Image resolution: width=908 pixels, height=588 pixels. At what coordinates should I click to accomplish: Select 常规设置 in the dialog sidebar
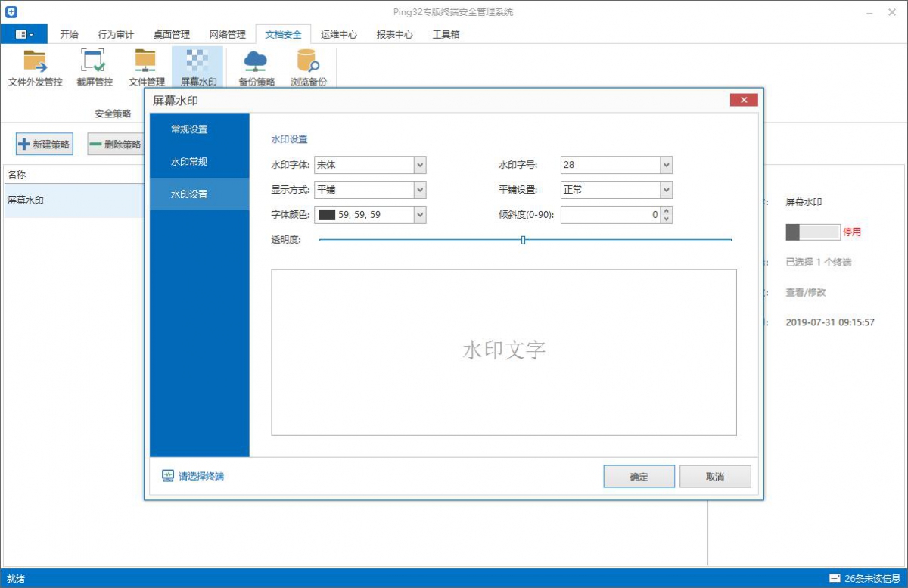point(189,129)
